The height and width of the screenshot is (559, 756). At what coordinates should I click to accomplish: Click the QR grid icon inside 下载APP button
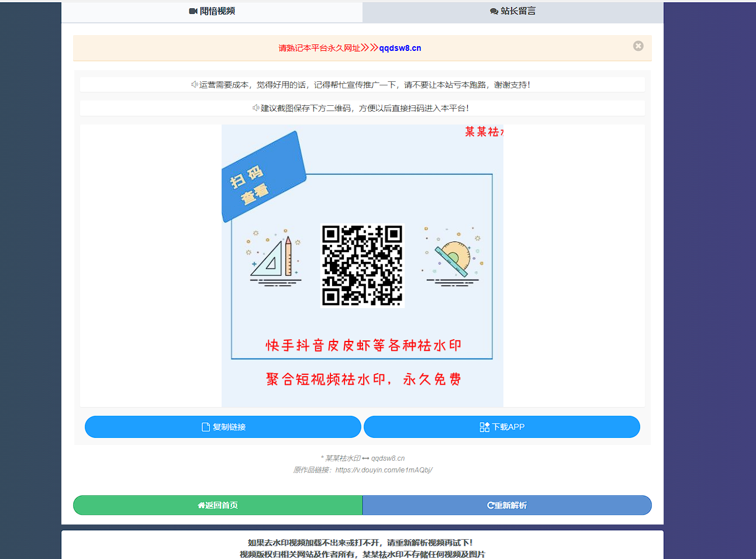[485, 427]
